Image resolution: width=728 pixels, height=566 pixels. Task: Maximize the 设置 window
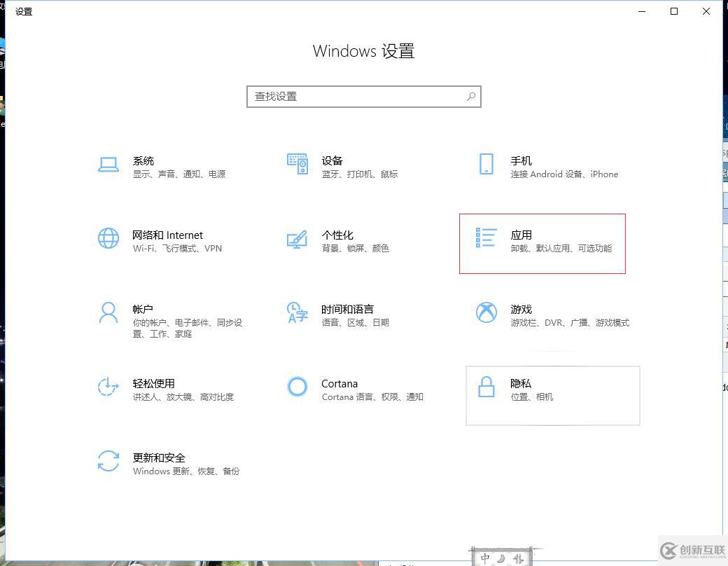(x=674, y=11)
